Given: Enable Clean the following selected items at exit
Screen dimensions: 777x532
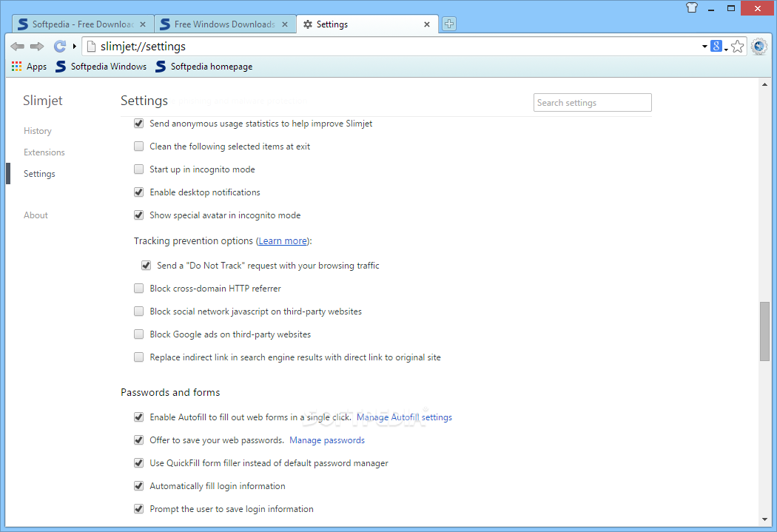Looking at the screenshot, I should [139, 146].
